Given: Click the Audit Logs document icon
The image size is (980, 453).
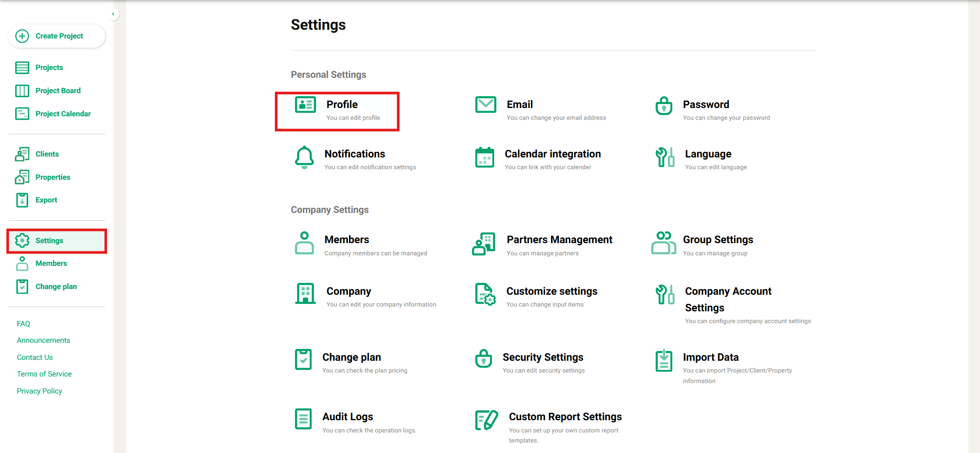Looking at the screenshot, I should click(303, 419).
